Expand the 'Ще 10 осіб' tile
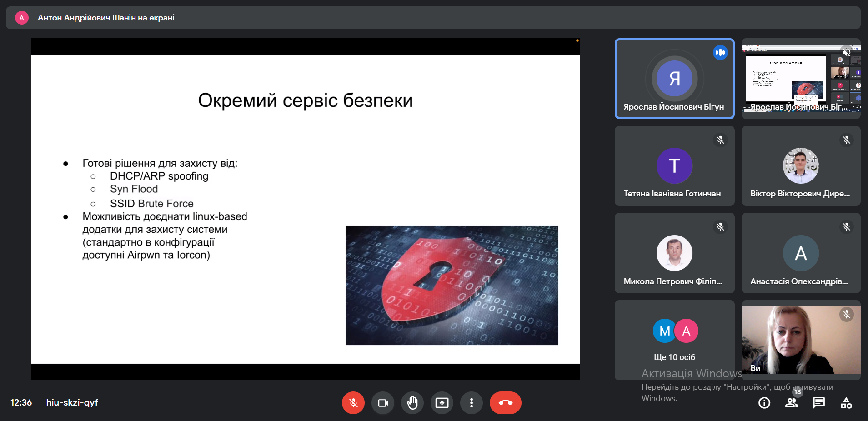The height and width of the screenshot is (421, 868). tap(675, 340)
